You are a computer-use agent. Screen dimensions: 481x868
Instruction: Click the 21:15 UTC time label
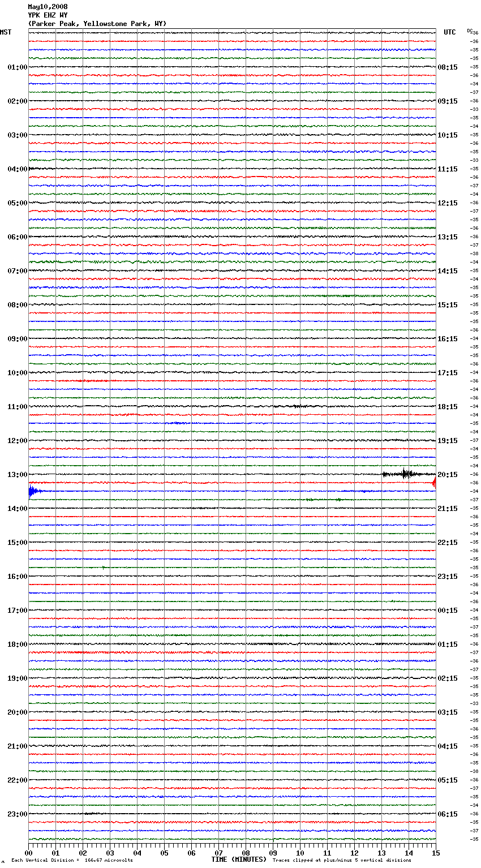click(448, 509)
